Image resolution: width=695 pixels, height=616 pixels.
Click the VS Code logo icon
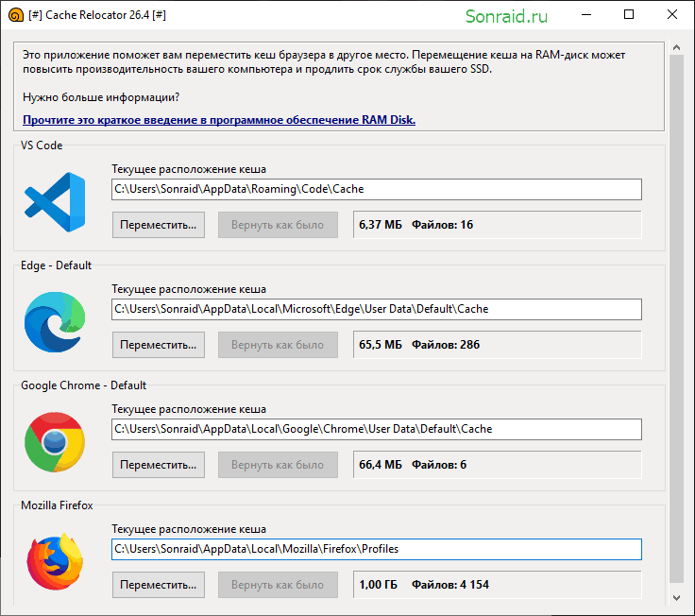click(x=55, y=202)
